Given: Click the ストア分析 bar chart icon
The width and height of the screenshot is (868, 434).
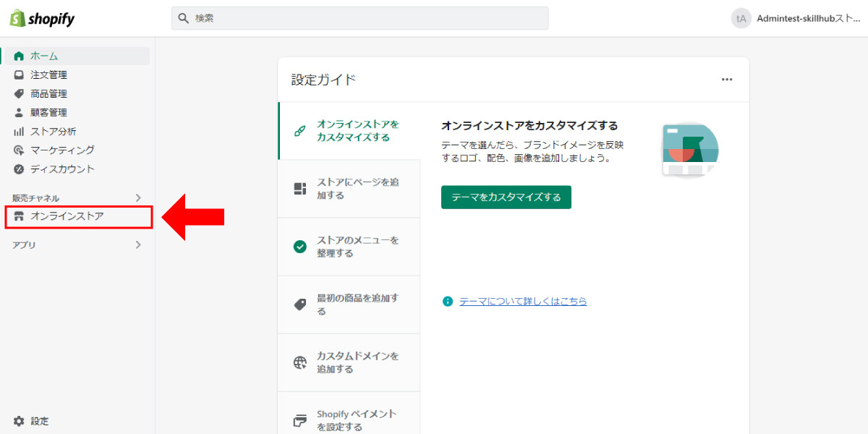Looking at the screenshot, I should [x=19, y=131].
